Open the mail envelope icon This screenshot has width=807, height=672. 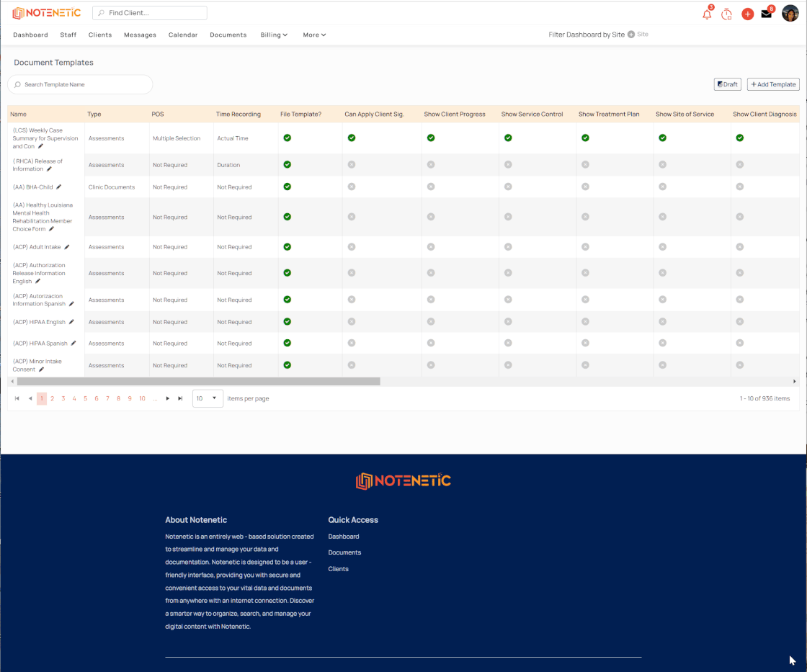coord(767,14)
